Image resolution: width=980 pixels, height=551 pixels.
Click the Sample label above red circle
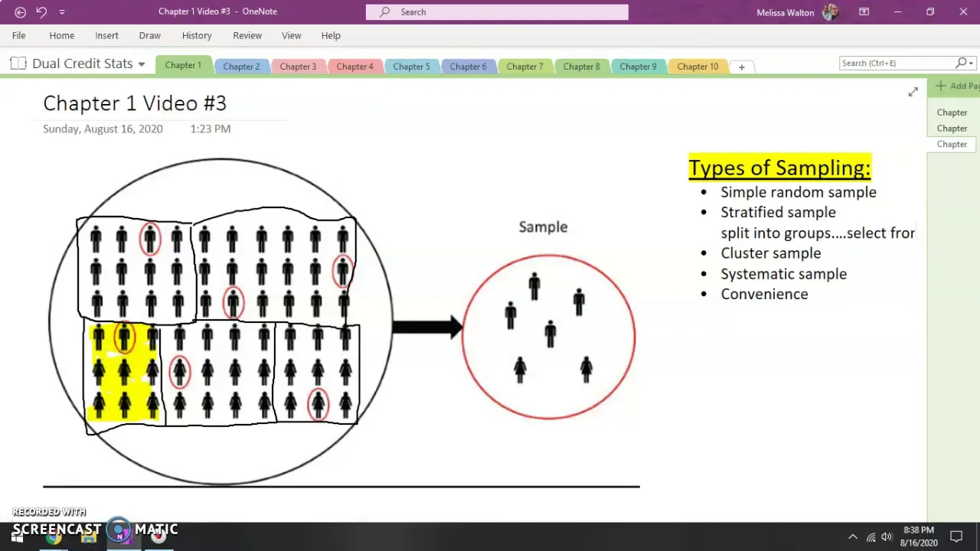pos(543,227)
